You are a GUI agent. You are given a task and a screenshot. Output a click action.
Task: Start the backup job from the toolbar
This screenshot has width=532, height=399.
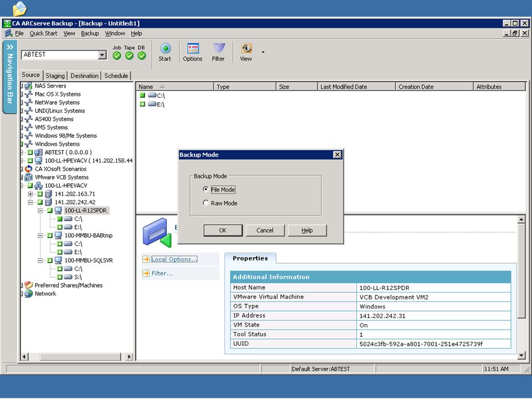pyautogui.click(x=165, y=52)
